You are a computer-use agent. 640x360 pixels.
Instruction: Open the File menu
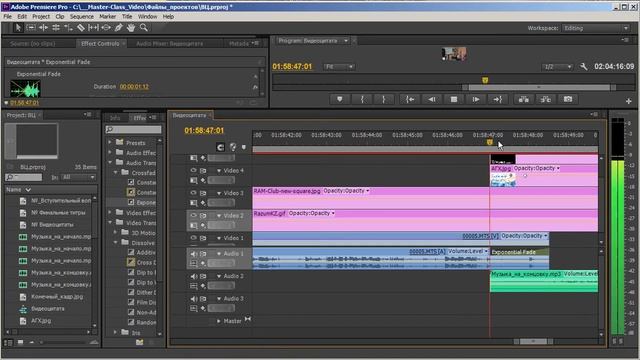coord(8,17)
